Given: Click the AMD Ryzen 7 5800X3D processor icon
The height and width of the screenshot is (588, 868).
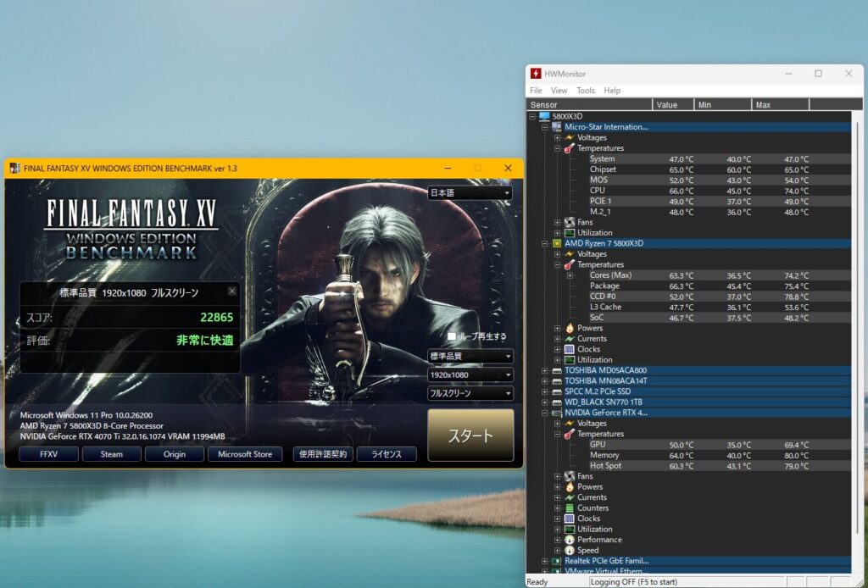Looking at the screenshot, I should click(557, 243).
